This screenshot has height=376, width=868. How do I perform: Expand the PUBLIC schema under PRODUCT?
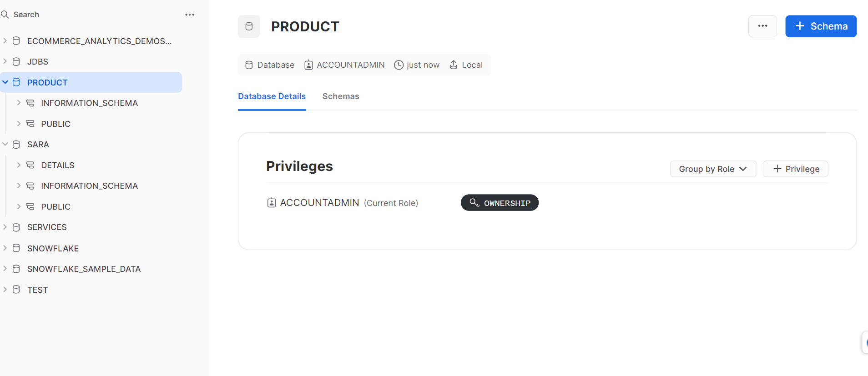tap(19, 124)
